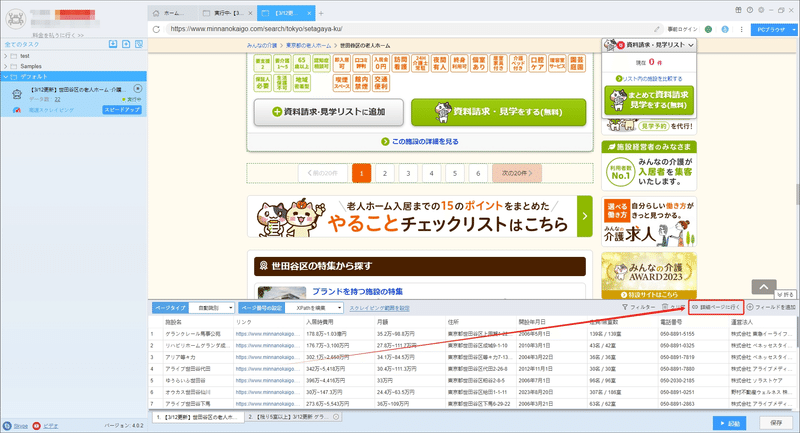This screenshot has height=433, width=800.
Task: Select bottom tab 1. 【3/12更新】世田谷区の老人ホ
Action: [198, 417]
